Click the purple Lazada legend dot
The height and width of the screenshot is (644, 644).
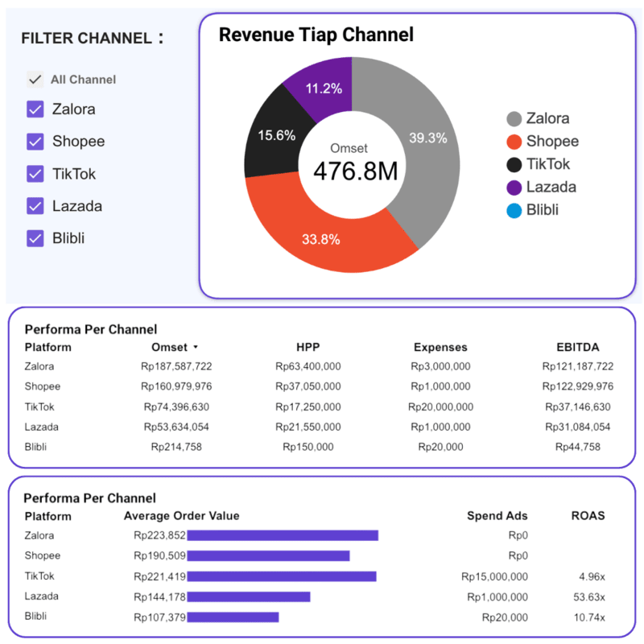(x=514, y=188)
